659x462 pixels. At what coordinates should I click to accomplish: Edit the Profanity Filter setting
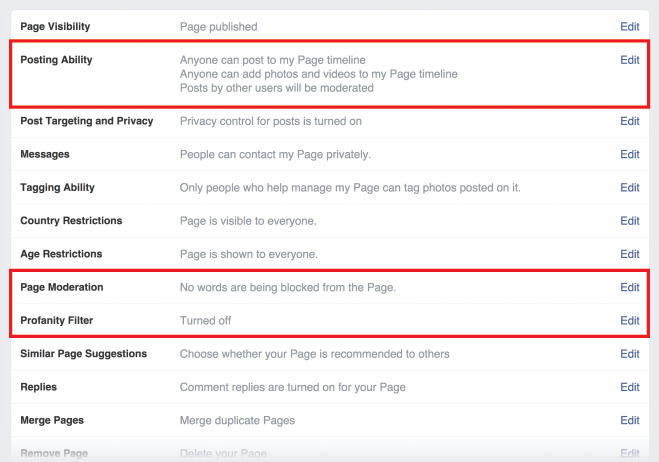click(630, 320)
